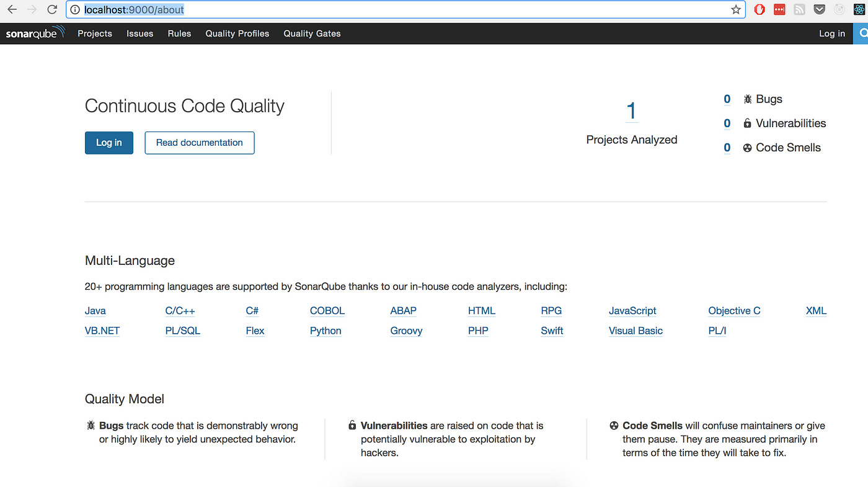
Task: Open the XML language link
Action: (x=816, y=311)
